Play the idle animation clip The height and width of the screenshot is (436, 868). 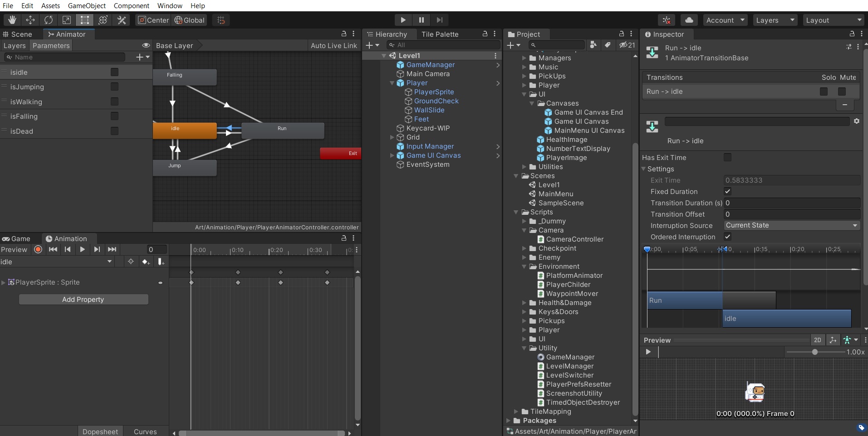tap(82, 249)
